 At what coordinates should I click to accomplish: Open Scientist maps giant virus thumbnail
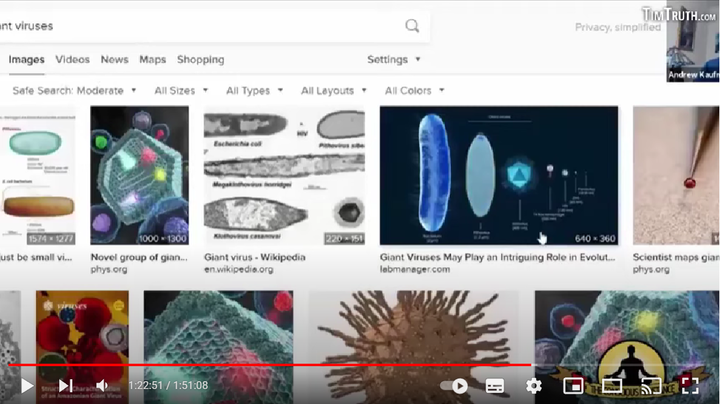coord(676,175)
